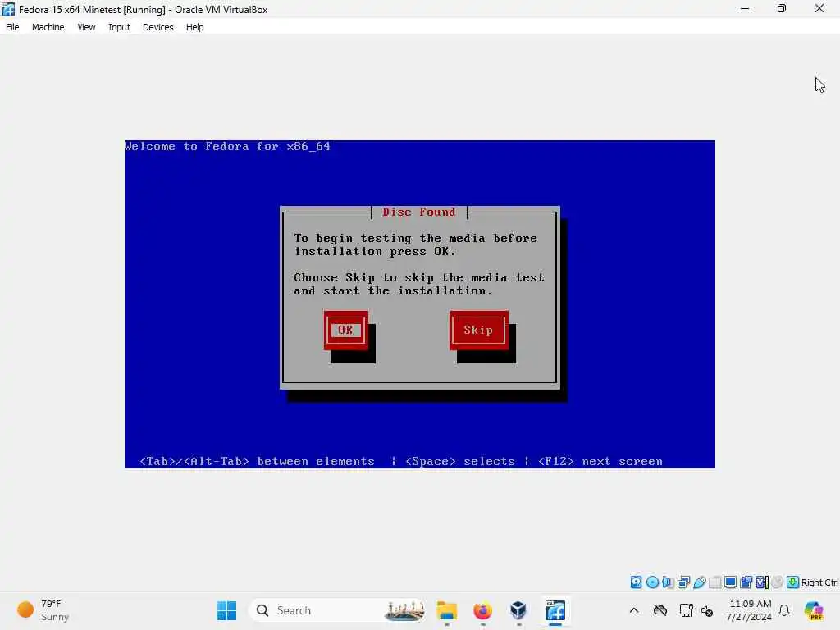
Task: Click the mouse integration status icon
Action: coord(778,582)
